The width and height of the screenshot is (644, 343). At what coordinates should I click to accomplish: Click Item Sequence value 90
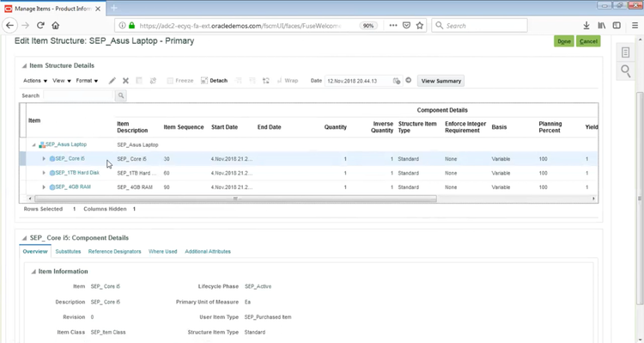(167, 187)
